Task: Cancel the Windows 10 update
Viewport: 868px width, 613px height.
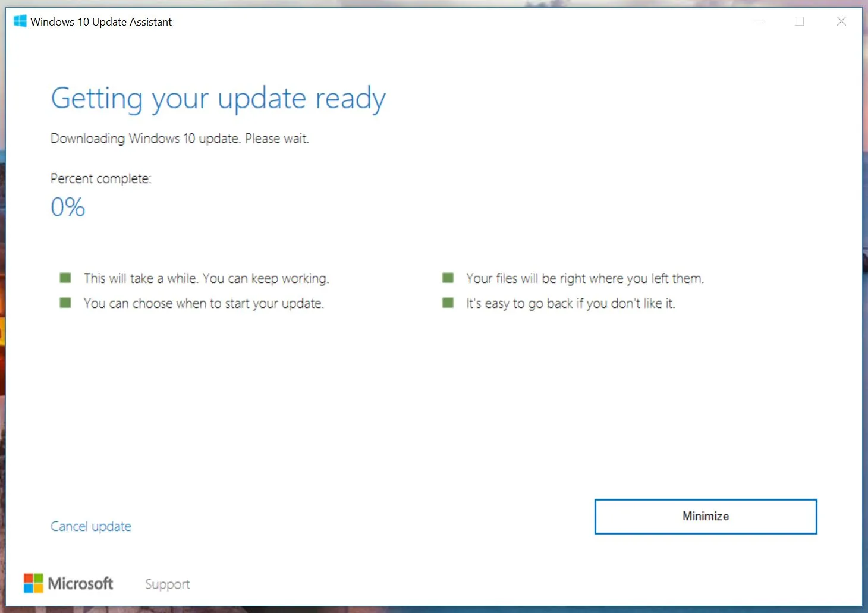Action: click(91, 526)
